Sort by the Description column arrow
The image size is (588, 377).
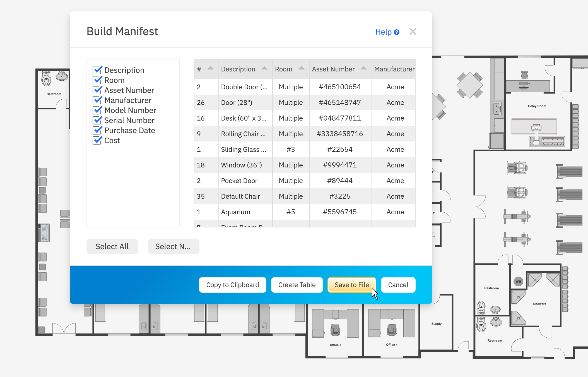[x=264, y=68]
